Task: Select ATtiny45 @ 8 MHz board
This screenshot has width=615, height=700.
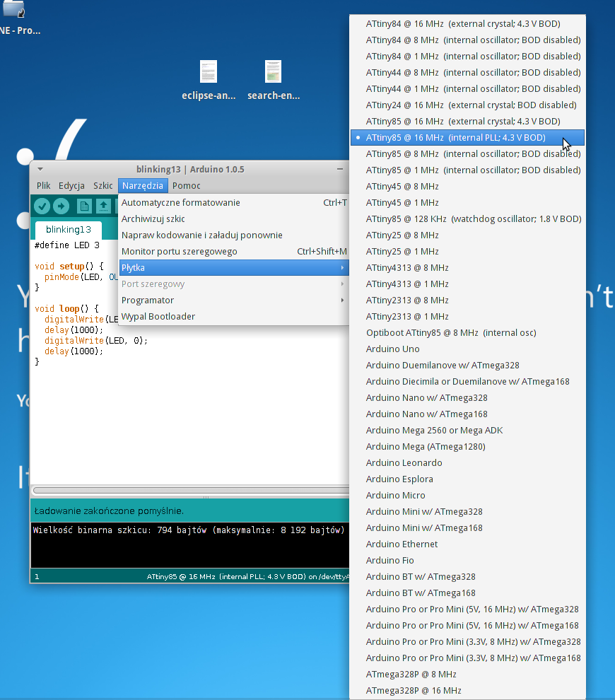Action: coord(468,186)
